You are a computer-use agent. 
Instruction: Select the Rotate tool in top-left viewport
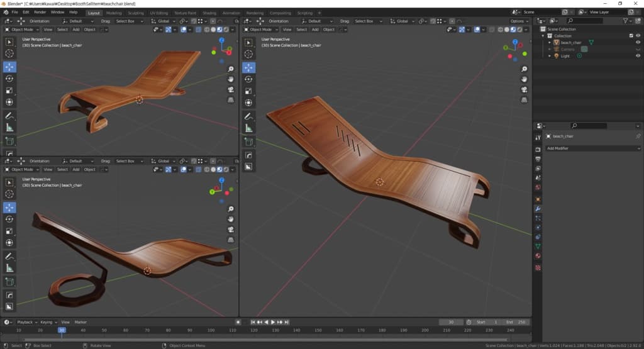[9, 79]
